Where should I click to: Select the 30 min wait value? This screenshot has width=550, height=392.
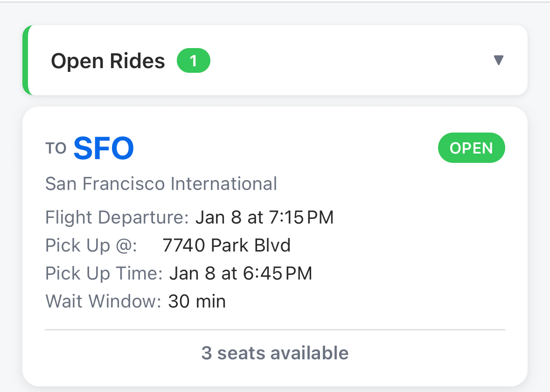(x=197, y=301)
